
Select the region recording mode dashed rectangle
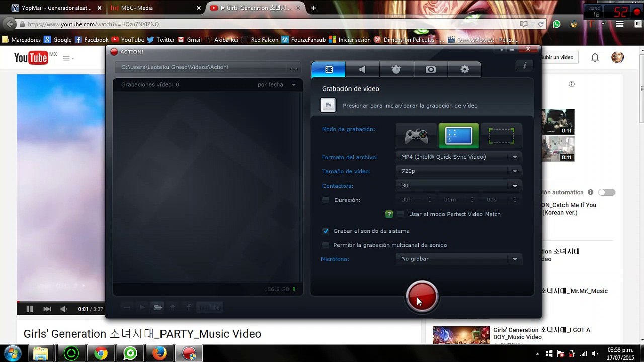501,136
